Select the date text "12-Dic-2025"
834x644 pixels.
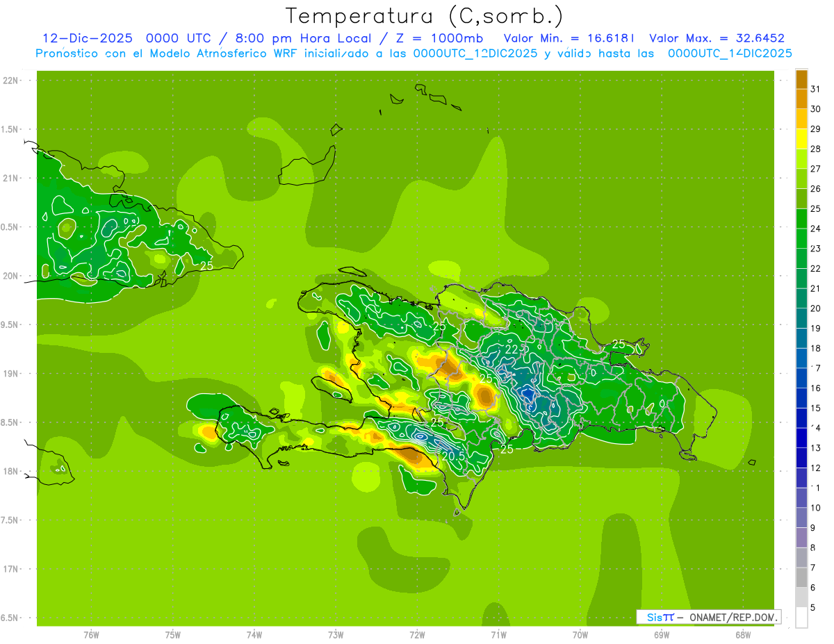click(88, 38)
